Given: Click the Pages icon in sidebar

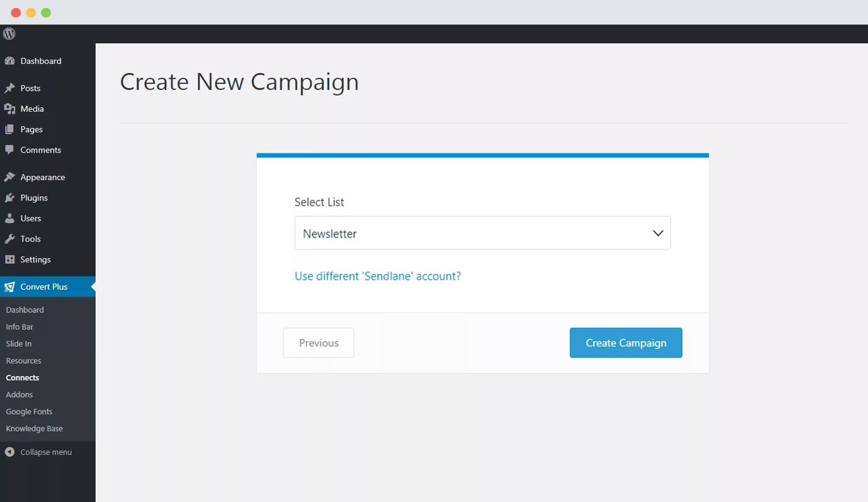Looking at the screenshot, I should click(x=10, y=129).
